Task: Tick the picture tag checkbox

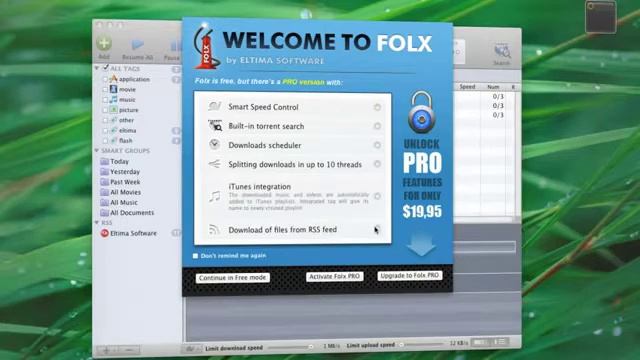Action: click(x=105, y=110)
